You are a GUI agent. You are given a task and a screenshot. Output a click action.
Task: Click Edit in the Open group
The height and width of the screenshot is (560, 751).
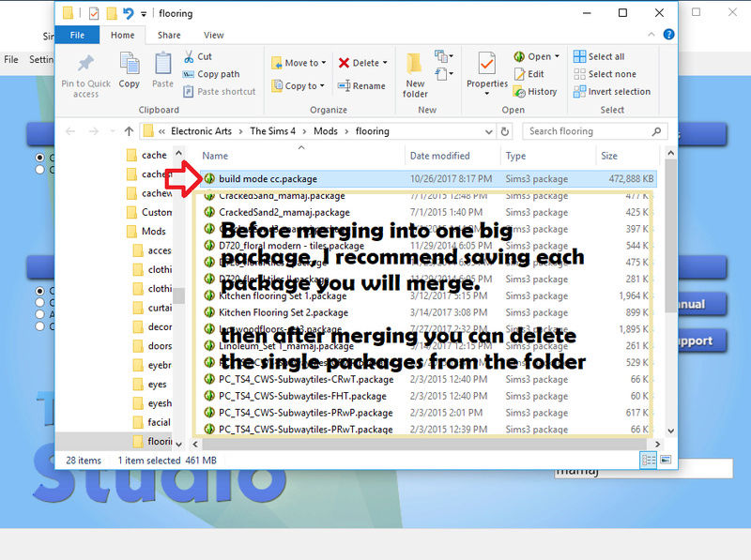pyautogui.click(x=529, y=74)
